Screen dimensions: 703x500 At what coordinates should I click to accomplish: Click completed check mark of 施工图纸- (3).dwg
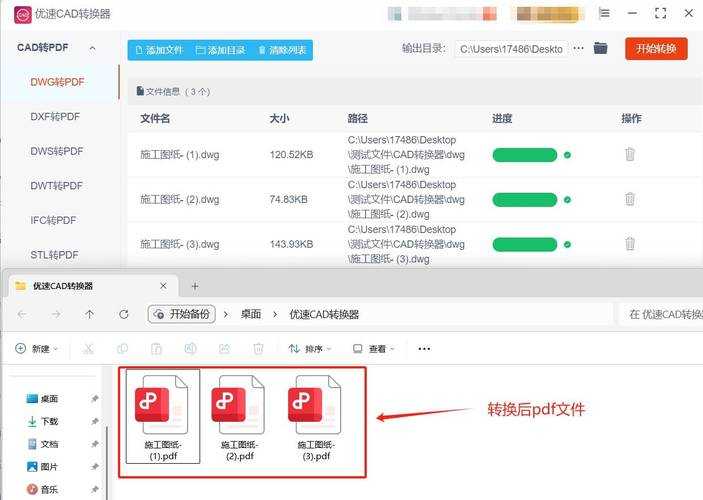[x=567, y=244]
